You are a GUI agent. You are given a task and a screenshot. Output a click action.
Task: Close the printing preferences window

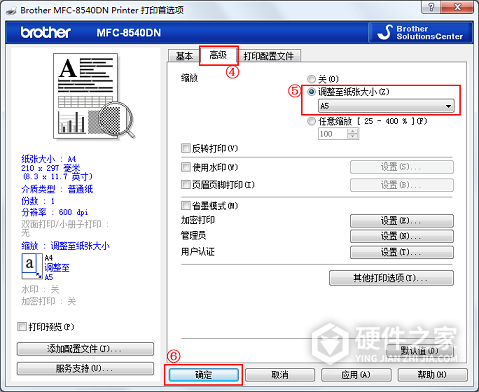click(x=457, y=7)
